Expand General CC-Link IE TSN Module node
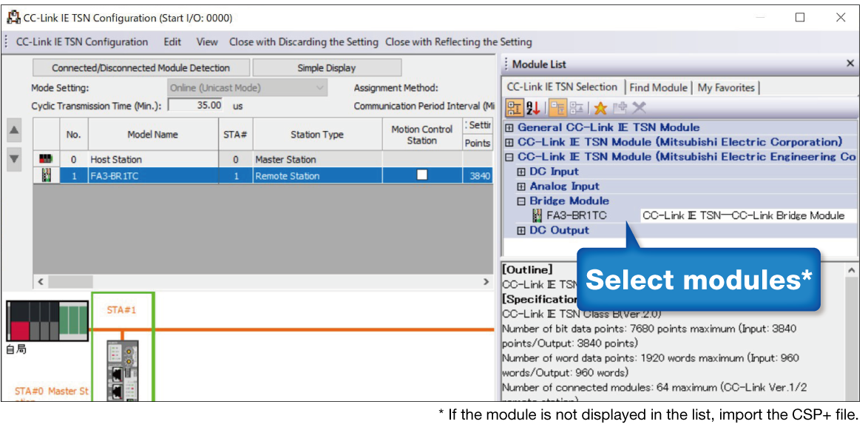Image resolution: width=868 pixels, height=427 pixels. (x=509, y=127)
